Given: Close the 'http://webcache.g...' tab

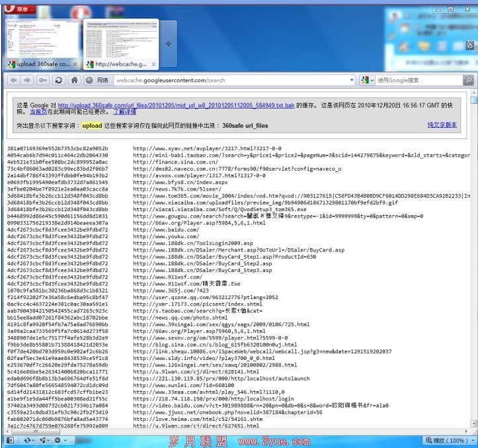Looking at the screenshot, I should [153, 64].
